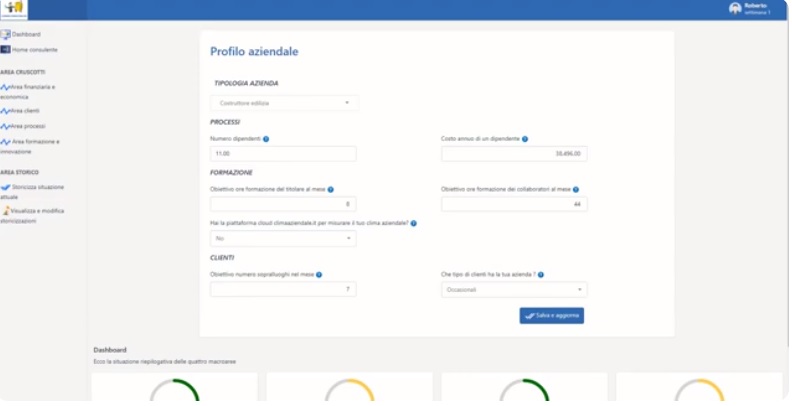Open the Tipologia Azienda dropdown

pos(284,103)
